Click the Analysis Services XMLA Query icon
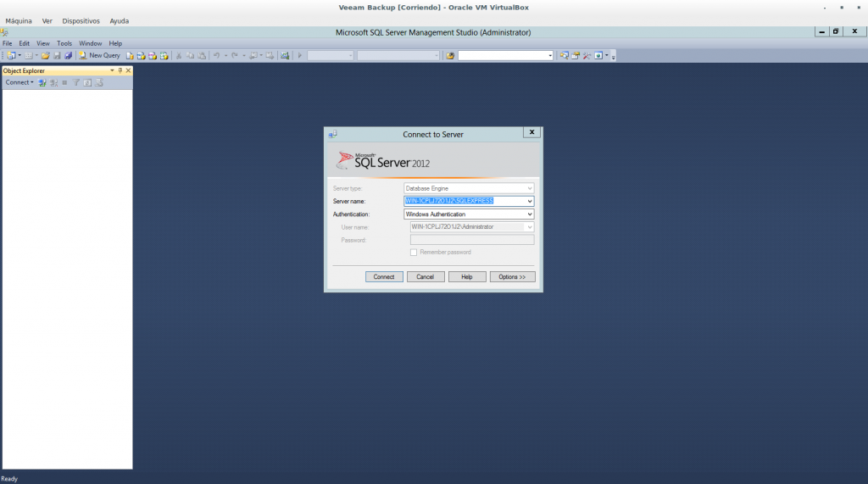868x484 pixels. [164, 55]
